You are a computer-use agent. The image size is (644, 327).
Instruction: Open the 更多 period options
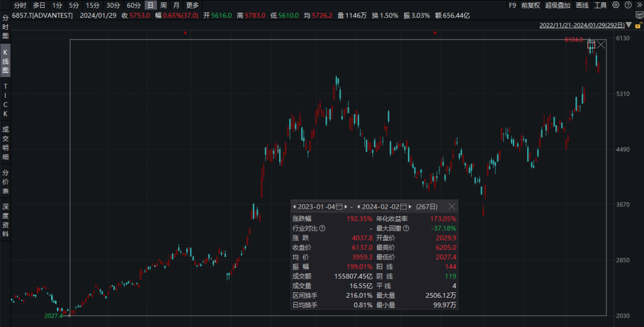pos(193,5)
